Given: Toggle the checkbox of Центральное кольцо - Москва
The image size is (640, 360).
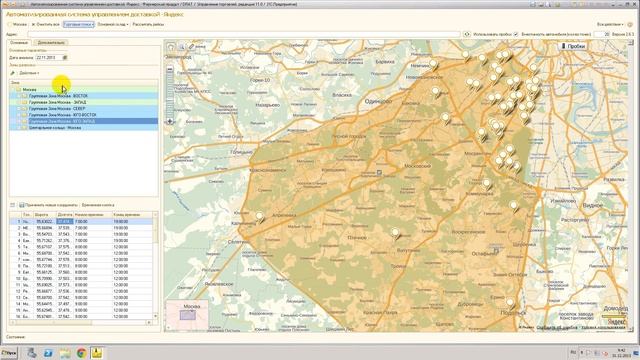Looking at the screenshot, I should pos(18,128).
